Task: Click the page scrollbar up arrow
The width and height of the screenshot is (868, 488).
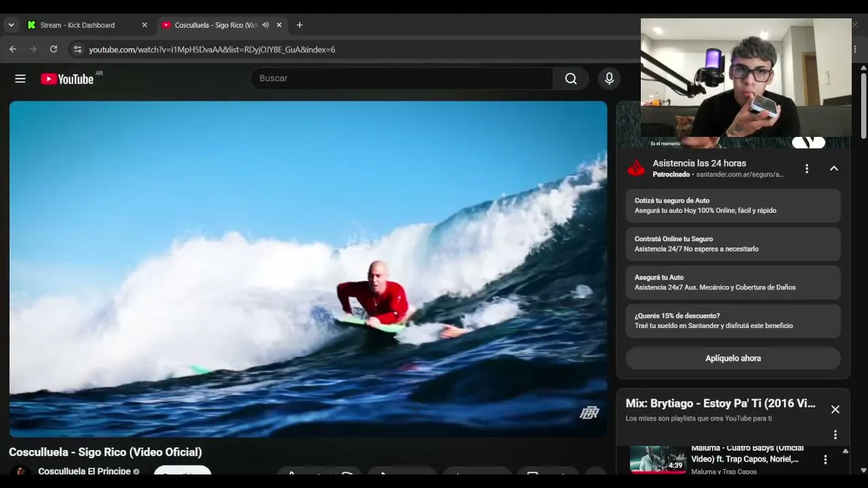Action: (x=863, y=67)
